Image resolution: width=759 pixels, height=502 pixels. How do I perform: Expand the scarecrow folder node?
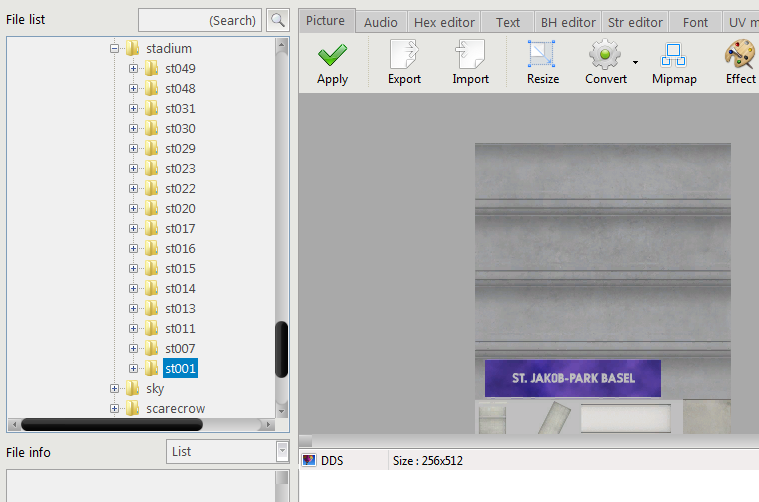[114, 408]
